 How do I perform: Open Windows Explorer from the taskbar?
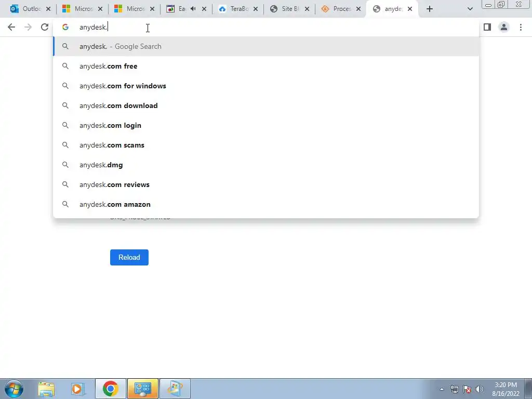tap(46, 389)
